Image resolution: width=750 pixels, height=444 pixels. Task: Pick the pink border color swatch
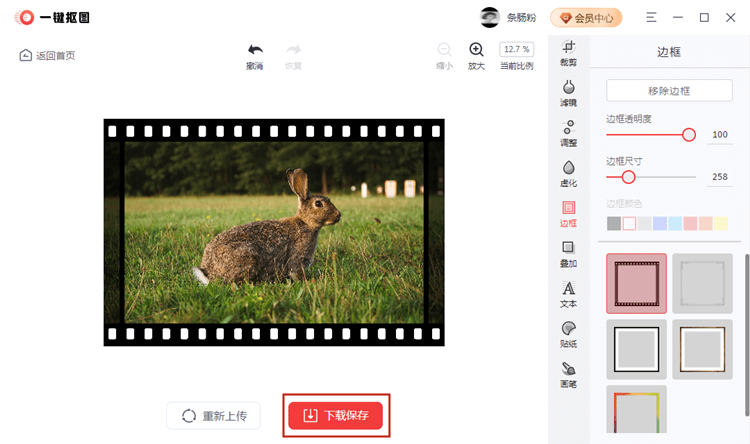tap(690, 223)
